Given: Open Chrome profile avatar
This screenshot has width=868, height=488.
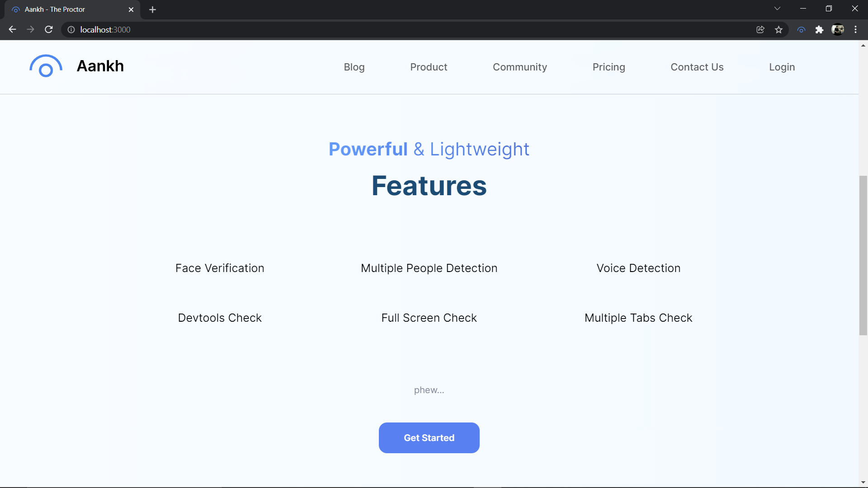Looking at the screenshot, I should click(838, 30).
